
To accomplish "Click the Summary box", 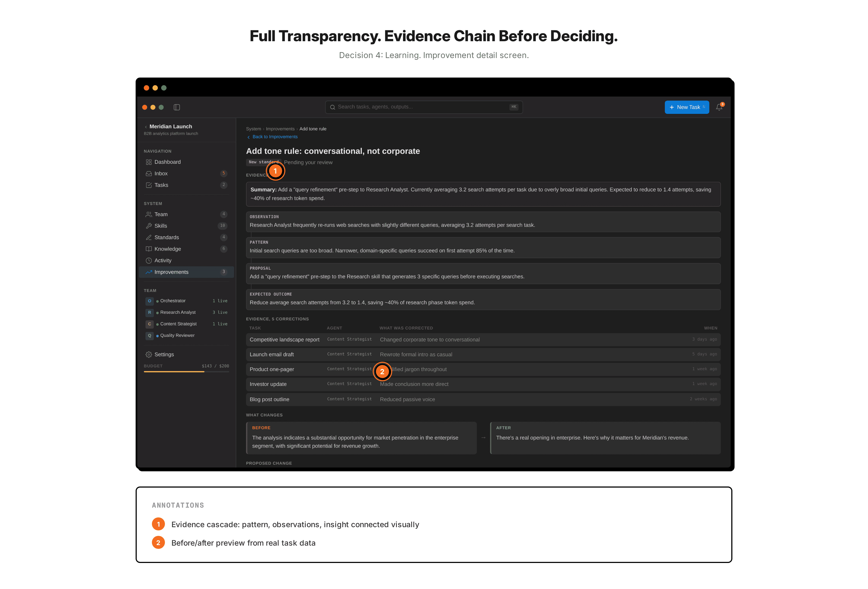I will click(x=483, y=194).
